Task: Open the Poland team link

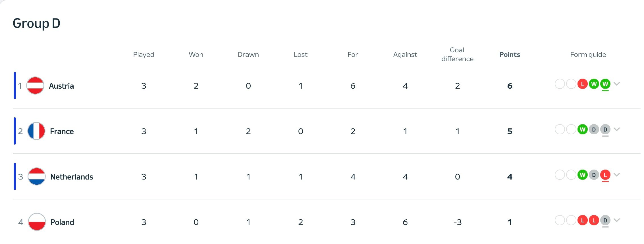Action: tap(62, 222)
